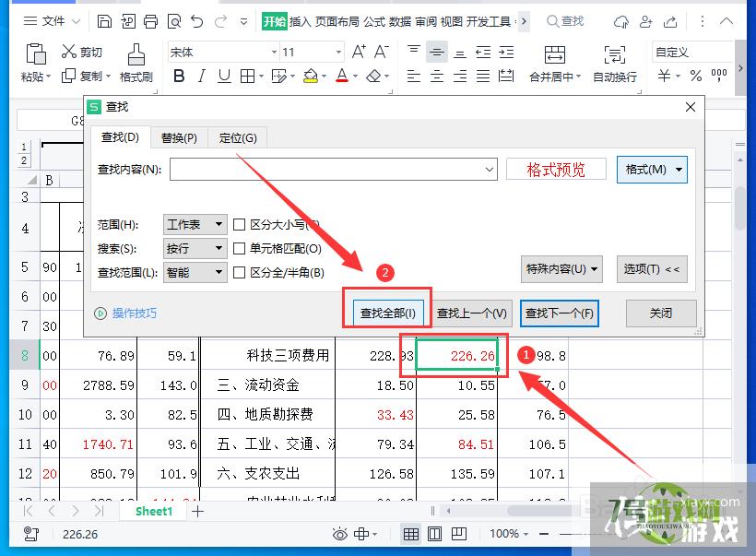Click the Clear eraser icon

(x=373, y=76)
